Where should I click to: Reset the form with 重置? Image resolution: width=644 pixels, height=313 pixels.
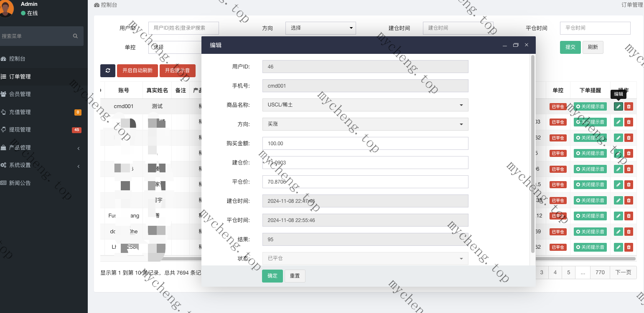[x=295, y=276]
